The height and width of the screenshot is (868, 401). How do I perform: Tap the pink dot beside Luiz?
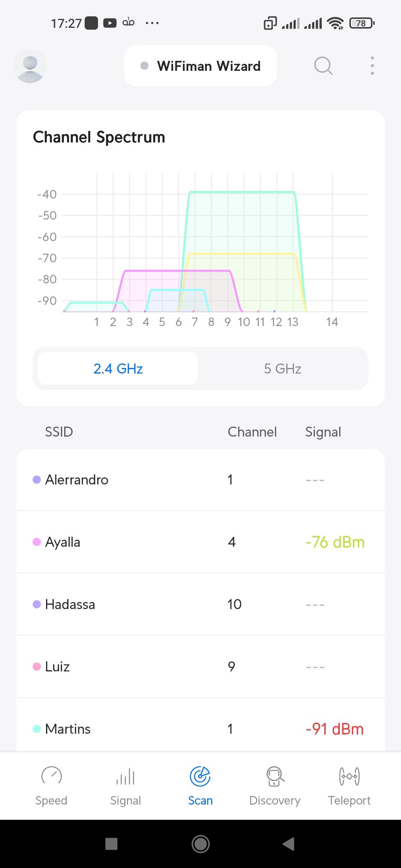(37, 667)
